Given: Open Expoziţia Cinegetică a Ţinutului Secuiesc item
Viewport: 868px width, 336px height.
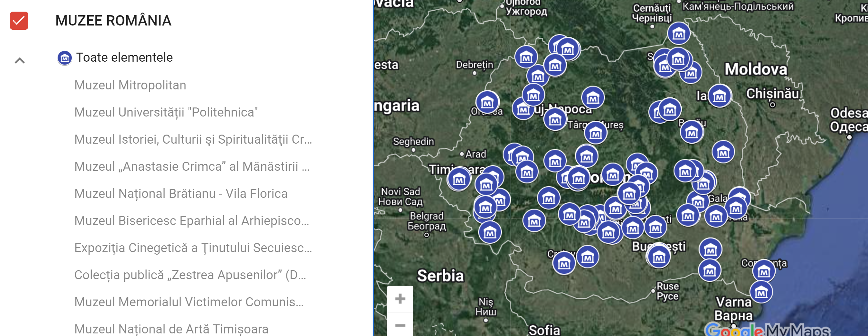Looking at the screenshot, I should click(193, 248).
